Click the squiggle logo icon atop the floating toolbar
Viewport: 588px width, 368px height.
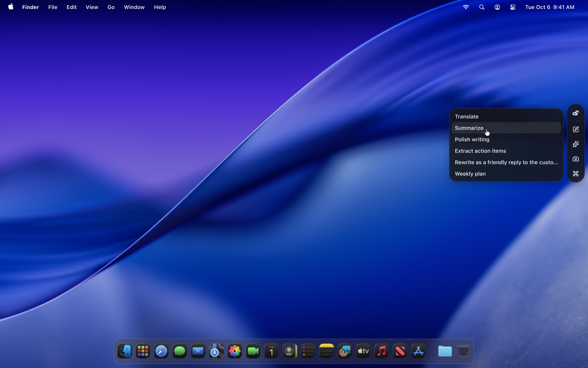point(576,113)
